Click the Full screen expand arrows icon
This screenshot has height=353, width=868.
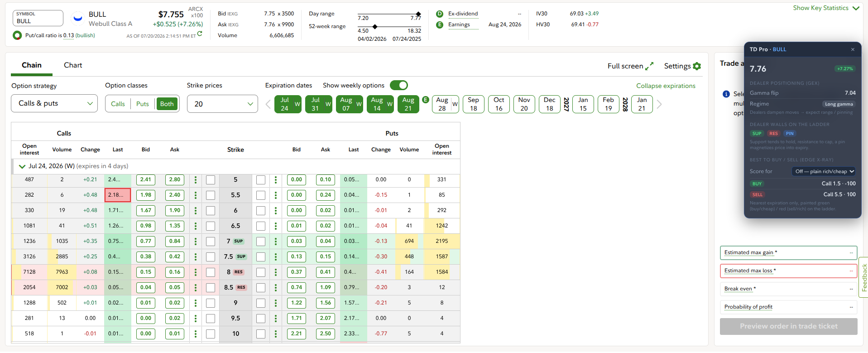click(x=649, y=66)
